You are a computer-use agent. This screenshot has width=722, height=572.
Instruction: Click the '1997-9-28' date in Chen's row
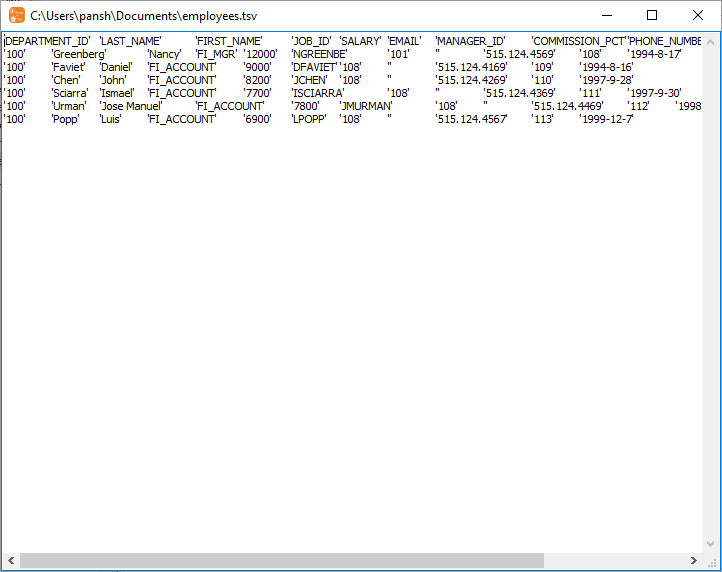click(606, 80)
